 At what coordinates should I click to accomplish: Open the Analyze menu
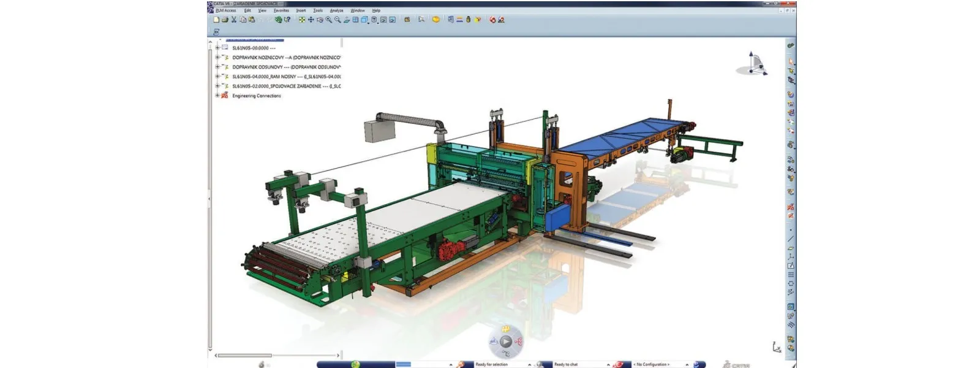click(x=337, y=10)
